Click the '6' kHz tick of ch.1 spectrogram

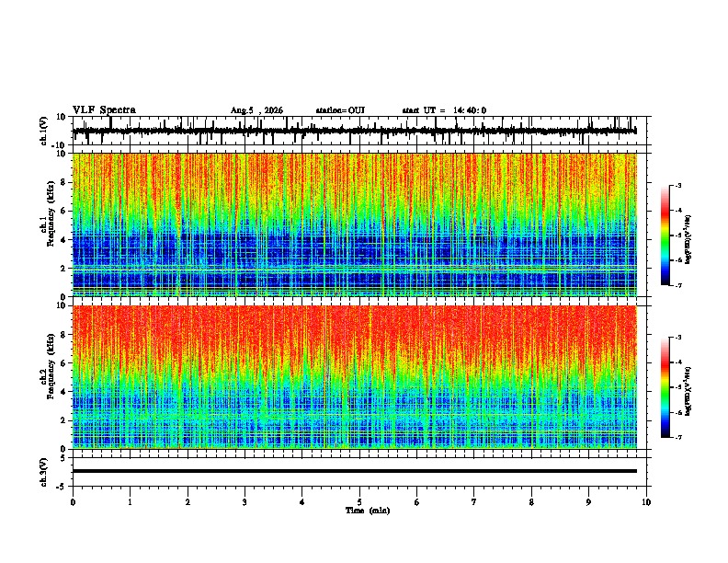[x=63, y=211]
